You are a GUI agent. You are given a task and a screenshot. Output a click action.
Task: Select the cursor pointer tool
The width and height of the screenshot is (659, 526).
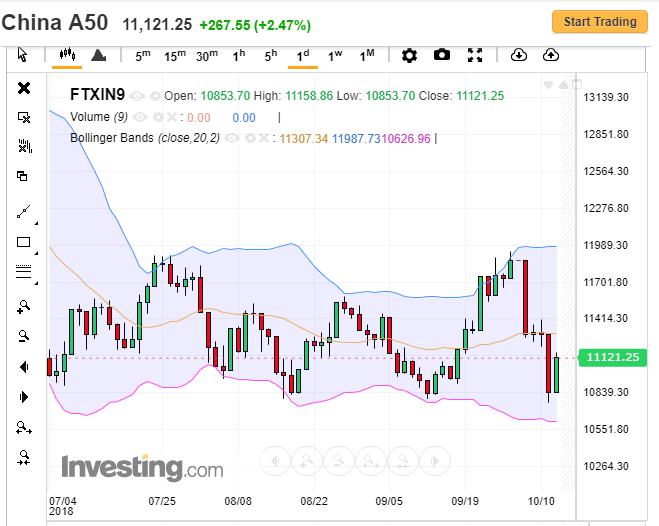tap(24, 55)
